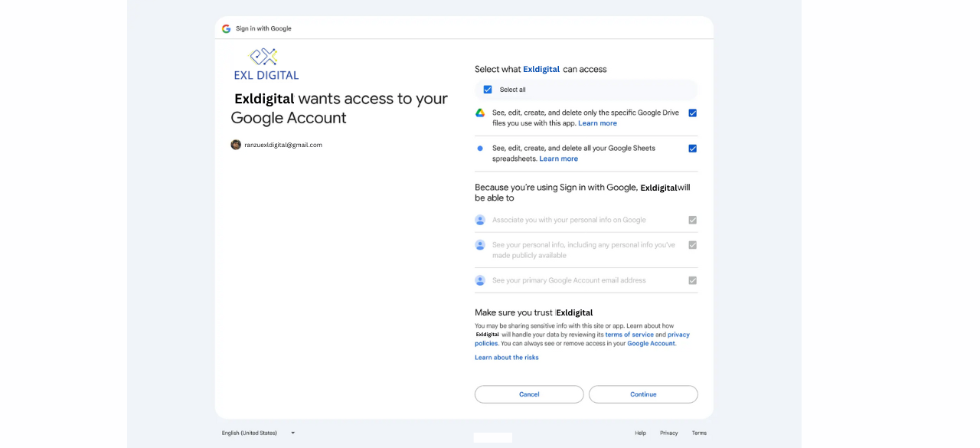Toggle the 'Select all' checkbox
This screenshot has width=980, height=448.
(x=488, y=90)
